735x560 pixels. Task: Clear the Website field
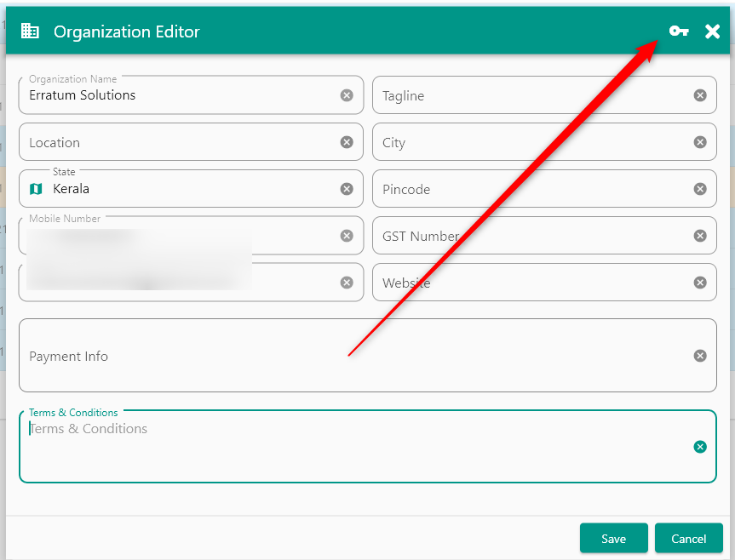pyautogui.click(x=700, y=283)
